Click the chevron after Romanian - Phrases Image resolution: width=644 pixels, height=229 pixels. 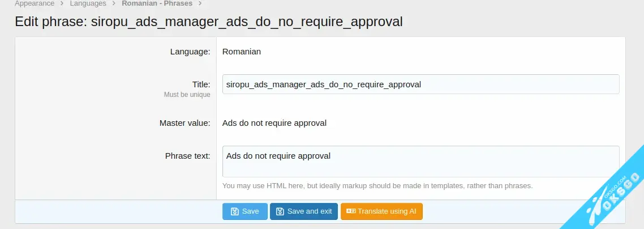(x=200, y=3)
